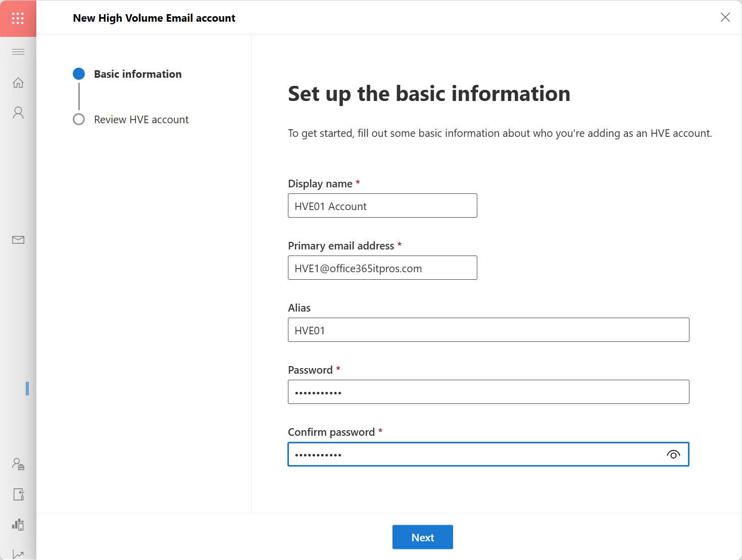Viewport: 742px width, 560px height.
Task: Select the Mail flow envelope icon
Action: pyautogui.click(x=18, y=240)
